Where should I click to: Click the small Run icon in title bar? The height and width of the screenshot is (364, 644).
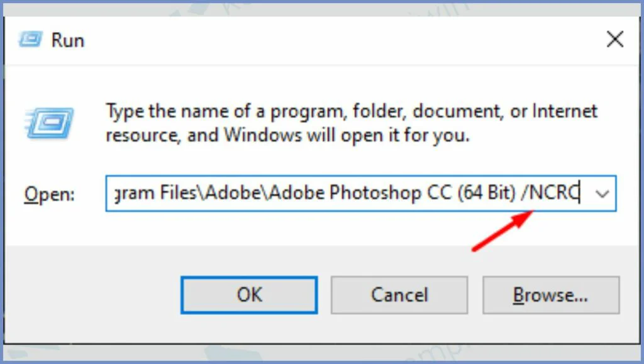click(x=31, y=40)
